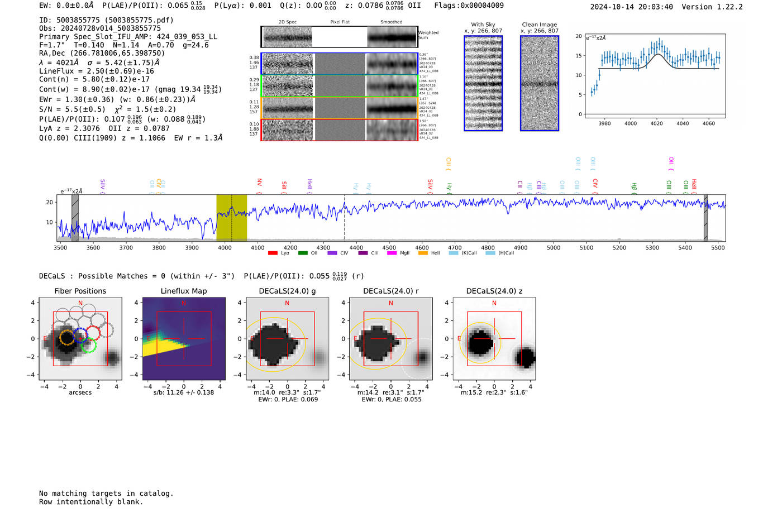782x532 pixels.
Task: Click the yellow highlighted band in spectrum
Action: (x=231, y=218)
